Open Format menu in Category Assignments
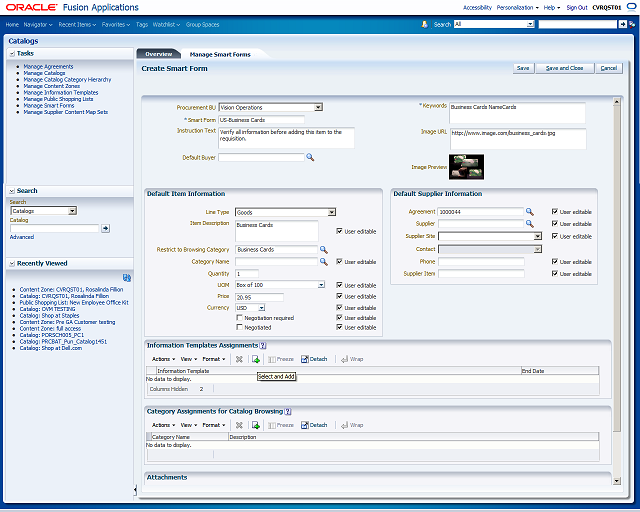Screen dimensions: 640x512 click(213, 425)
